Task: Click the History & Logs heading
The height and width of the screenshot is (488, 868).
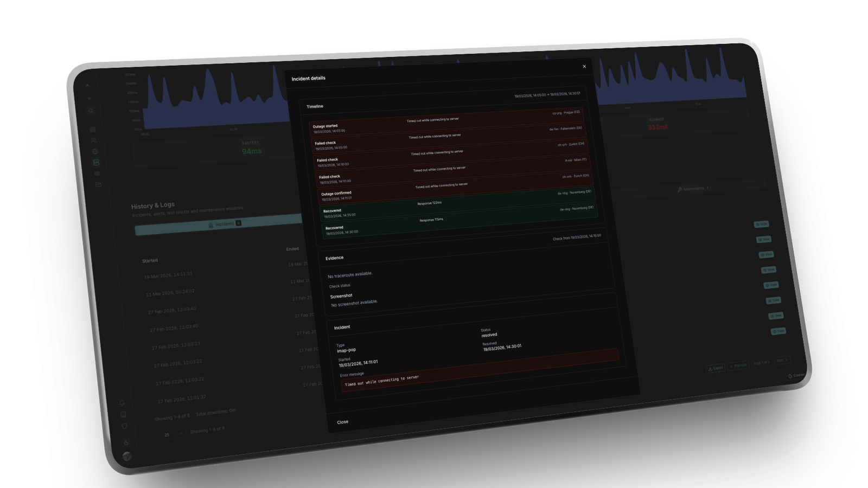Action: pyautogui.click(x=152, y=206)
